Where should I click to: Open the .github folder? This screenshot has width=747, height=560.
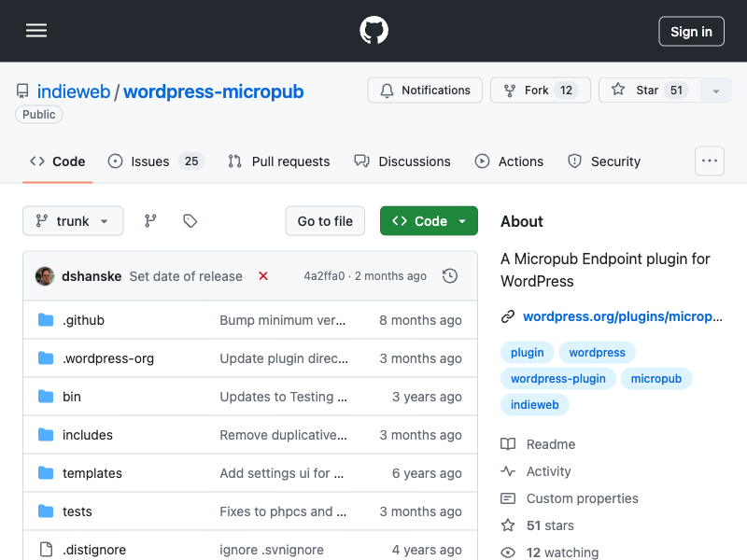83,320
